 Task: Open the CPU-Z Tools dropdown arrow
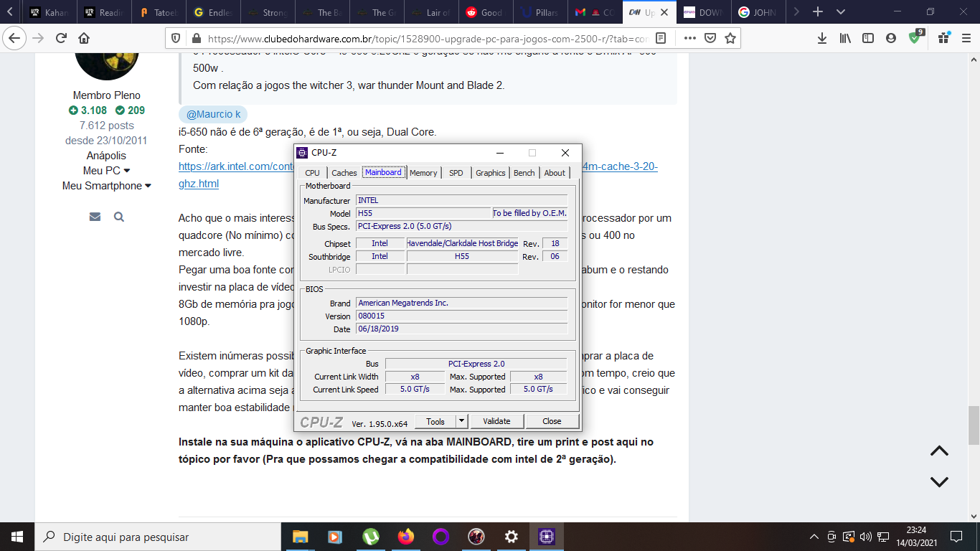pyautogui.click(x=462, y=421)
